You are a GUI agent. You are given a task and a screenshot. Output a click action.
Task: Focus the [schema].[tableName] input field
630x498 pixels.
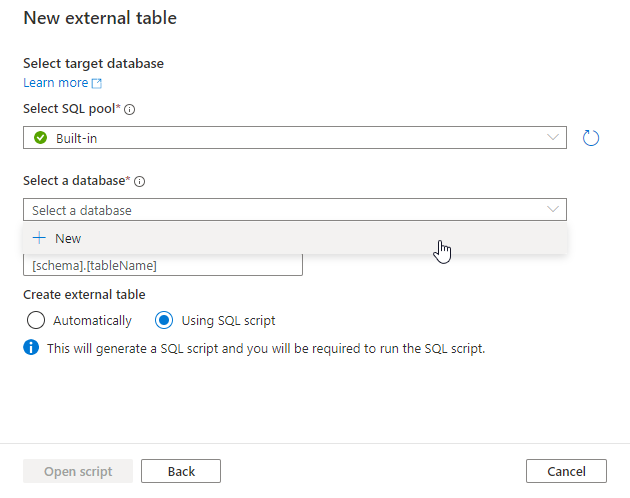163,265
